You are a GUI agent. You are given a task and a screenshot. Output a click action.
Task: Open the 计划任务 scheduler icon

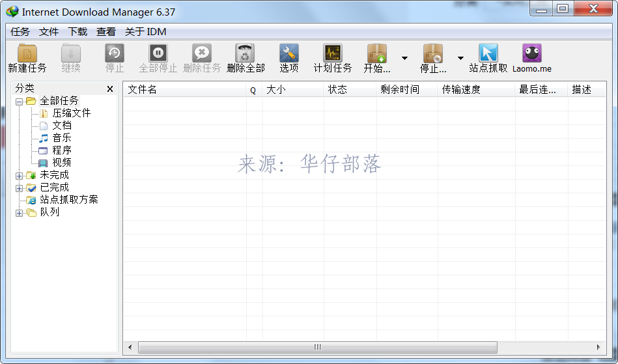333,53
